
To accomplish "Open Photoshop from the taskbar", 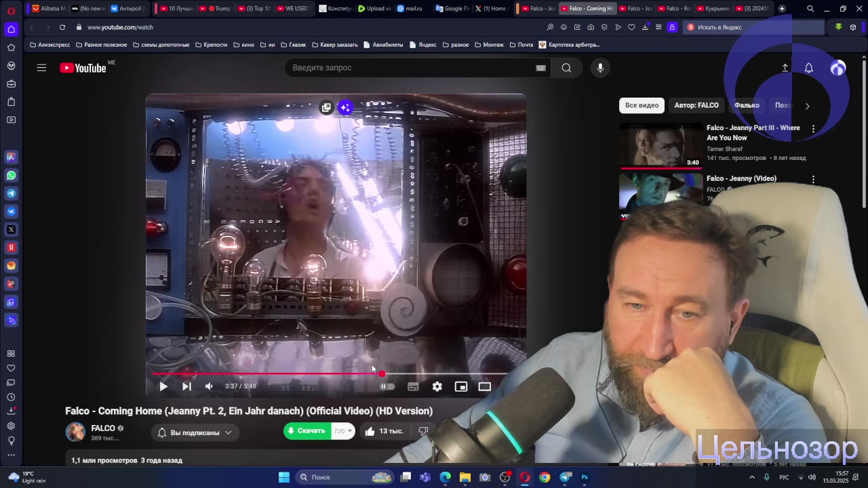I will (x=585, y=477).
